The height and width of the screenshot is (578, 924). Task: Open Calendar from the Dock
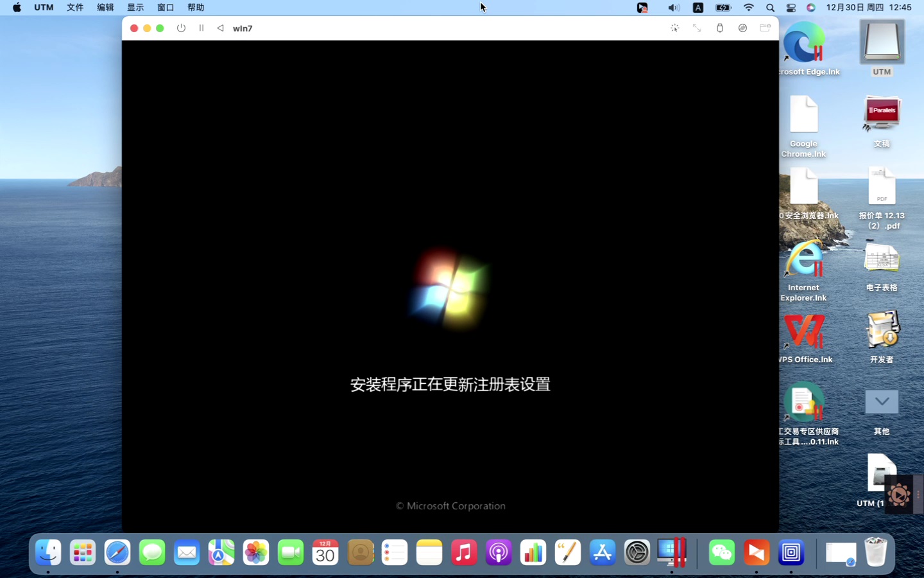click(x=325, y=552)
